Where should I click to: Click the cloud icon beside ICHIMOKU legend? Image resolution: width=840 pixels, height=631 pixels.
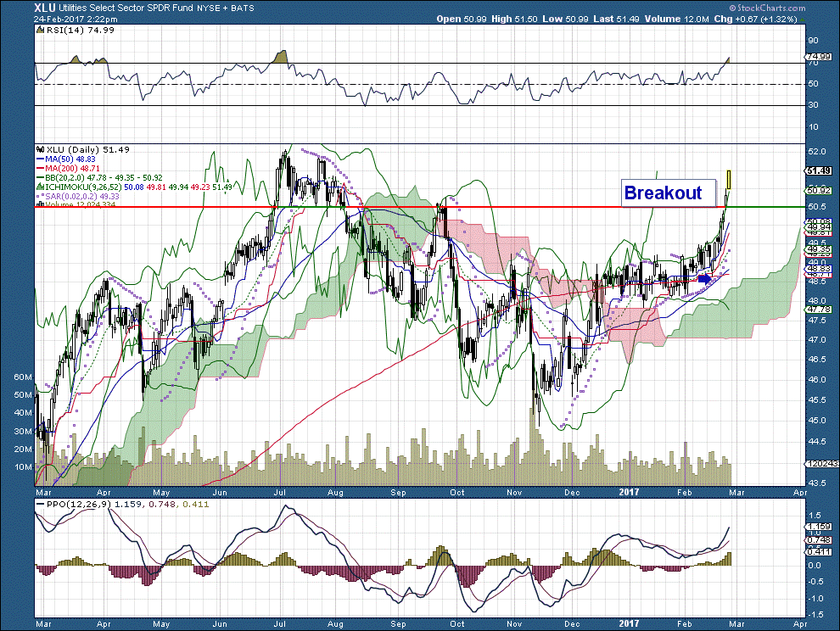click(x=40, y=187)
